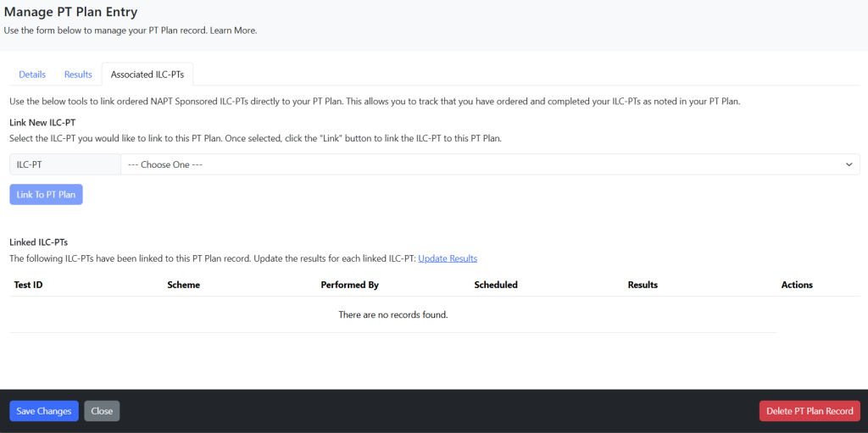Open the ILC-PT Choose One dropdown

490,164
